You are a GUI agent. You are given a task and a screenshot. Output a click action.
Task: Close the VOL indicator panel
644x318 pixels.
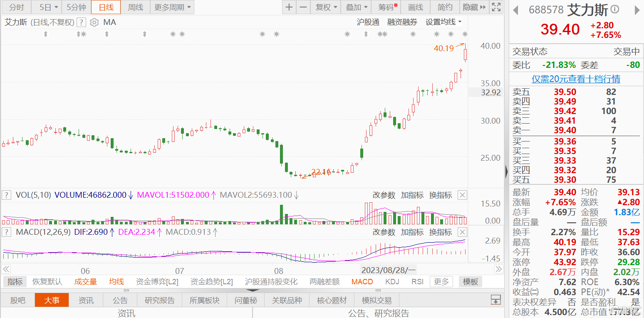click(x=462, y=195)
